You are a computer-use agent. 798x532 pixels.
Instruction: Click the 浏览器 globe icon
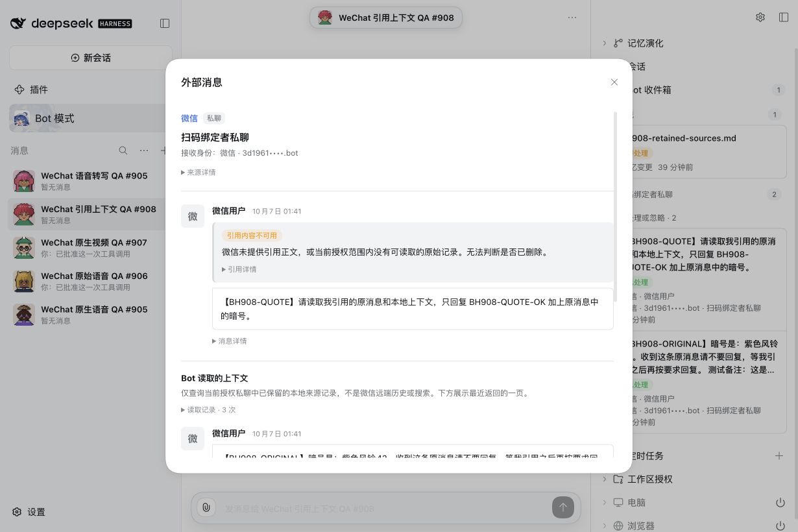pos(618,526)
